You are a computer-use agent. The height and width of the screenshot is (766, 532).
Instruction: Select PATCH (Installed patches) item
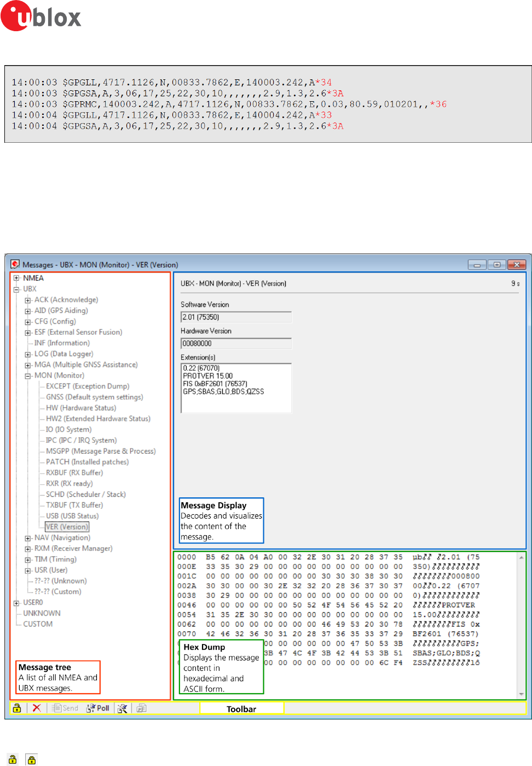(x=87, y=462)
